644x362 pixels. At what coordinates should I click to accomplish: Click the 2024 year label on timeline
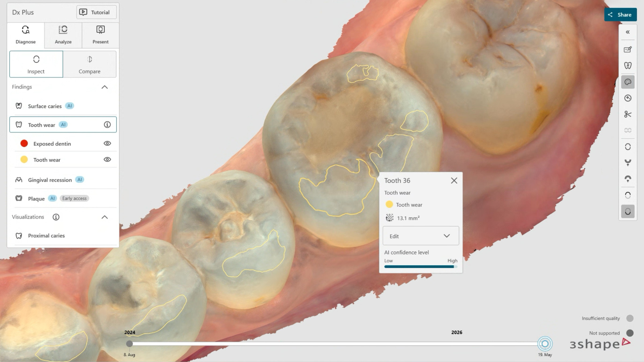click(x=130, y=333)
